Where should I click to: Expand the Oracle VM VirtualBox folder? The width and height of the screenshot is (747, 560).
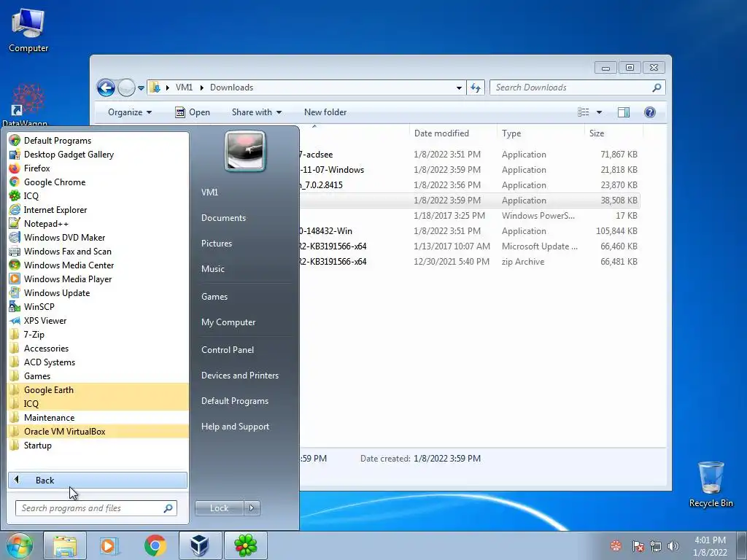pos(98,431)
